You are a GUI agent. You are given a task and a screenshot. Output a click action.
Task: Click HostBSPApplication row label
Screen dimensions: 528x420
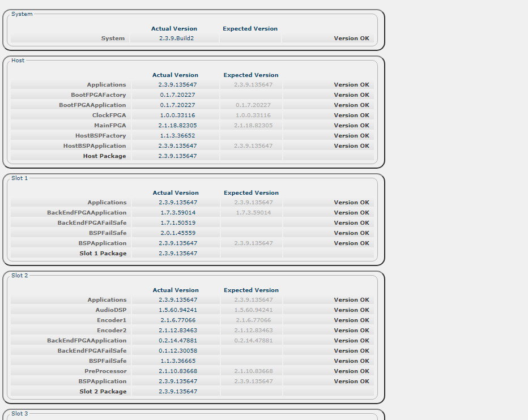point(95,145)
